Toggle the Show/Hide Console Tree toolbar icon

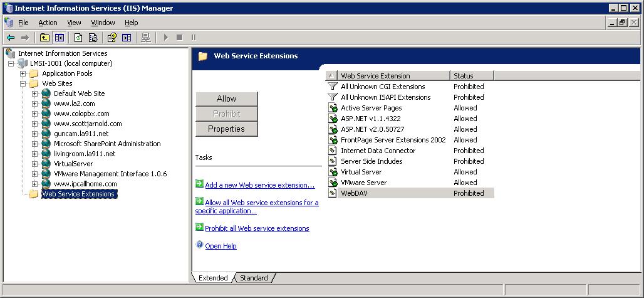point(60,38)
